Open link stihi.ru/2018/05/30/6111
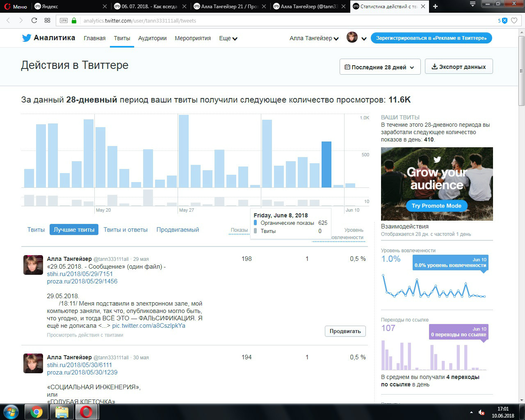The image size is (525, 420). pos(80,365)
